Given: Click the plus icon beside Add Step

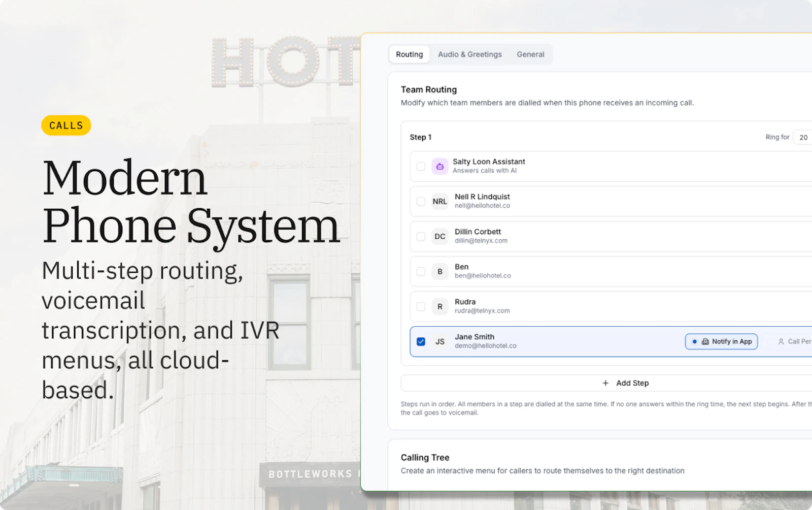Looking at the screenshot, I should point(605,383).
